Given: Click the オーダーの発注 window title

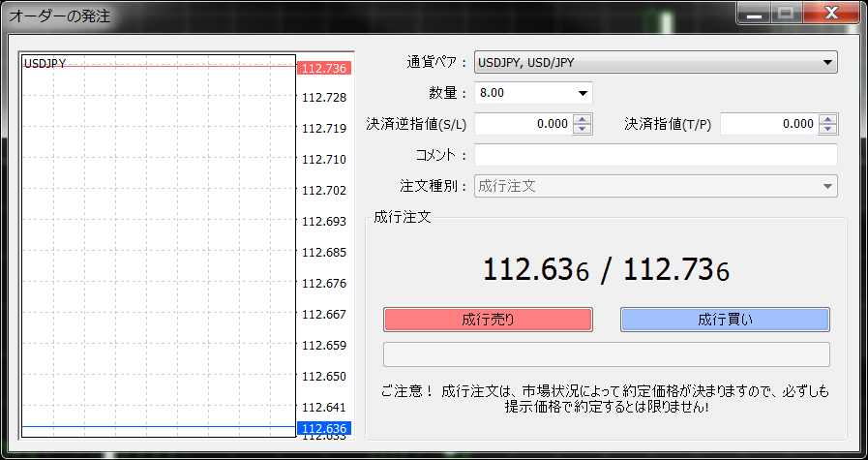Looking at the screenshot, I should [59, 15].
